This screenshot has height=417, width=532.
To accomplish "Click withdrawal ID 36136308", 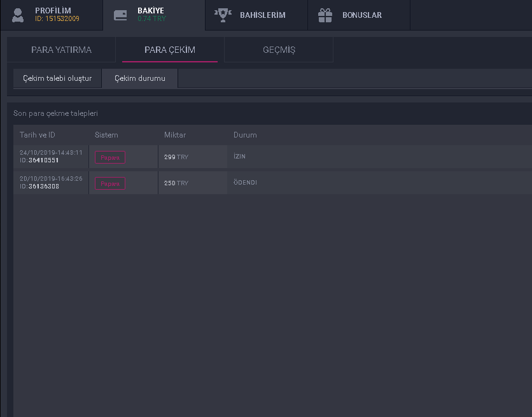I will pos(43,187).
